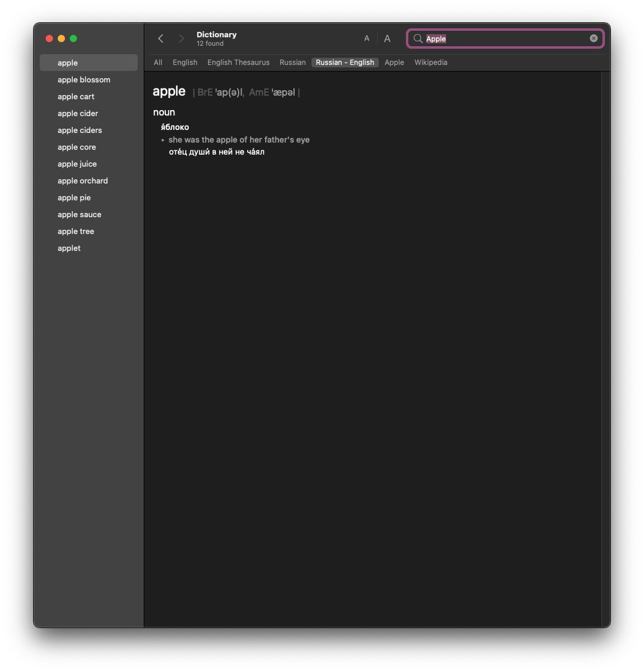
Task: Close the Dictionary window
Action: (x=49, y=39)
